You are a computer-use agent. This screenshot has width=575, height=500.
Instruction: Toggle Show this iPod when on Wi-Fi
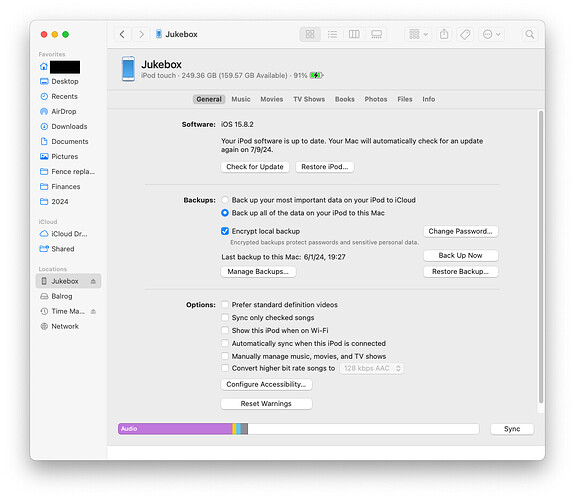[x=225, y=330]
